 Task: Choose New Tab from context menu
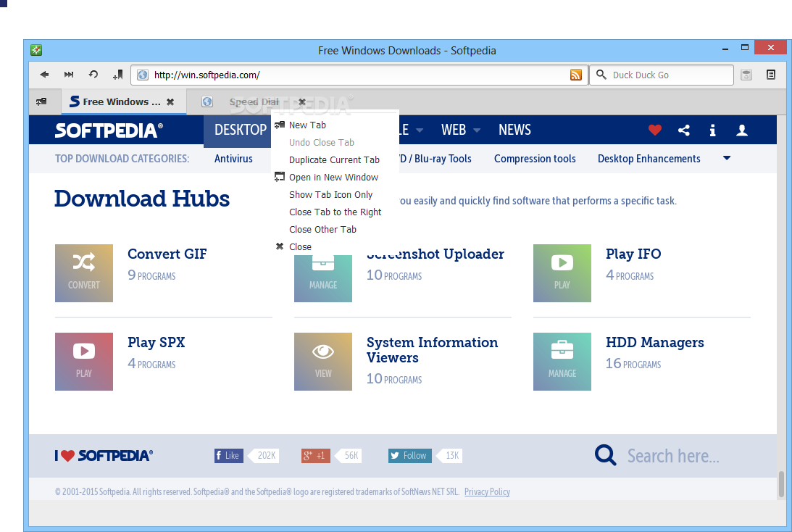coord(335,125)
